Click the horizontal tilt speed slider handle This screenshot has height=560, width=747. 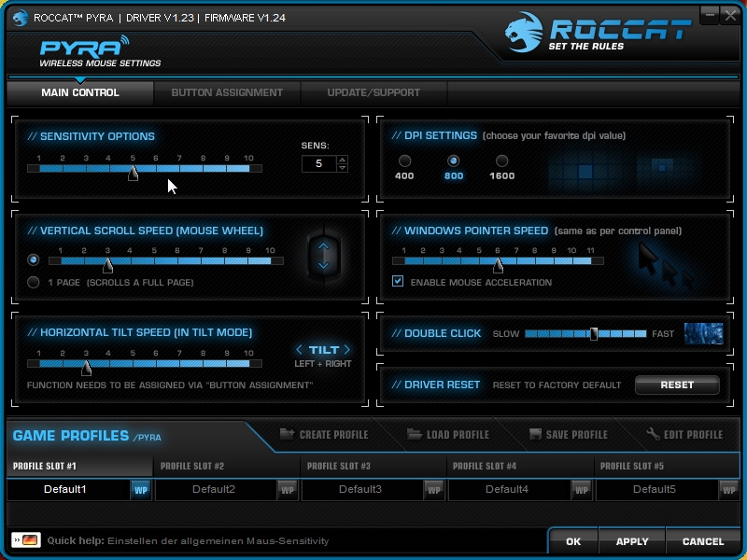pos(86,368)
